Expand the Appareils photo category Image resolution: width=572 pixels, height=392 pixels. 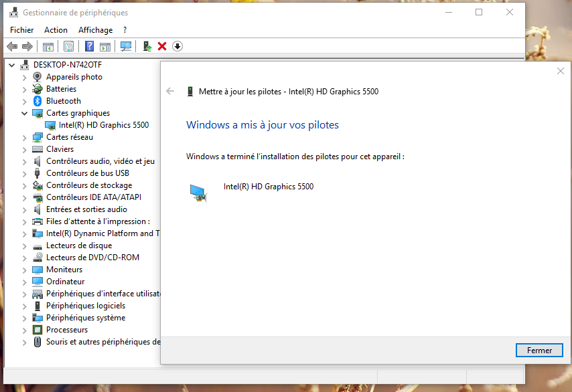(24, 77)
